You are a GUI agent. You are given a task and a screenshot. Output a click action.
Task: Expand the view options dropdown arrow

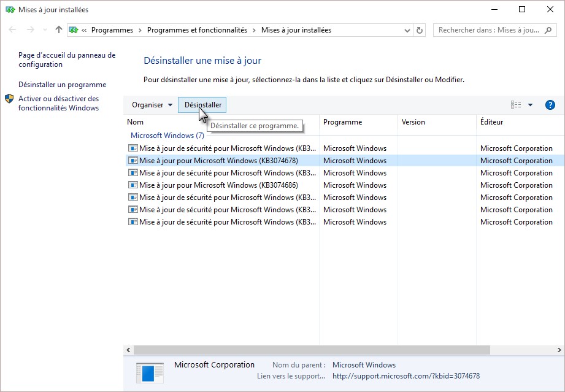pos(530,105)
